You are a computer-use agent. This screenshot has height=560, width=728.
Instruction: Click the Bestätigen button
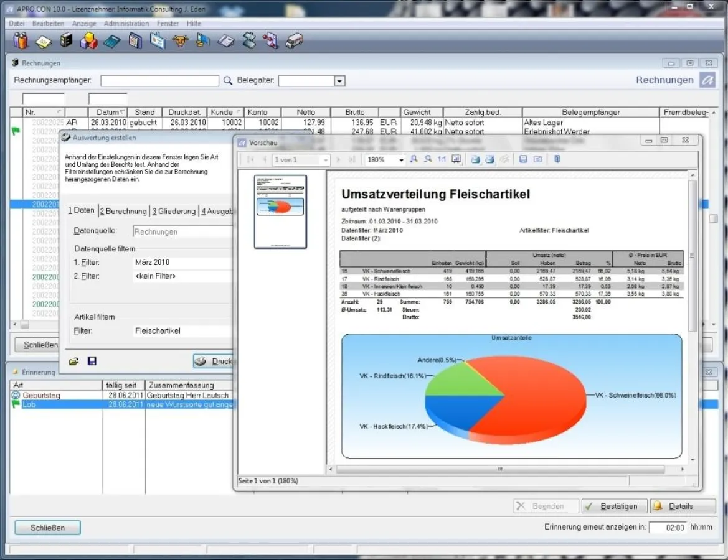(x=613, y=506)
